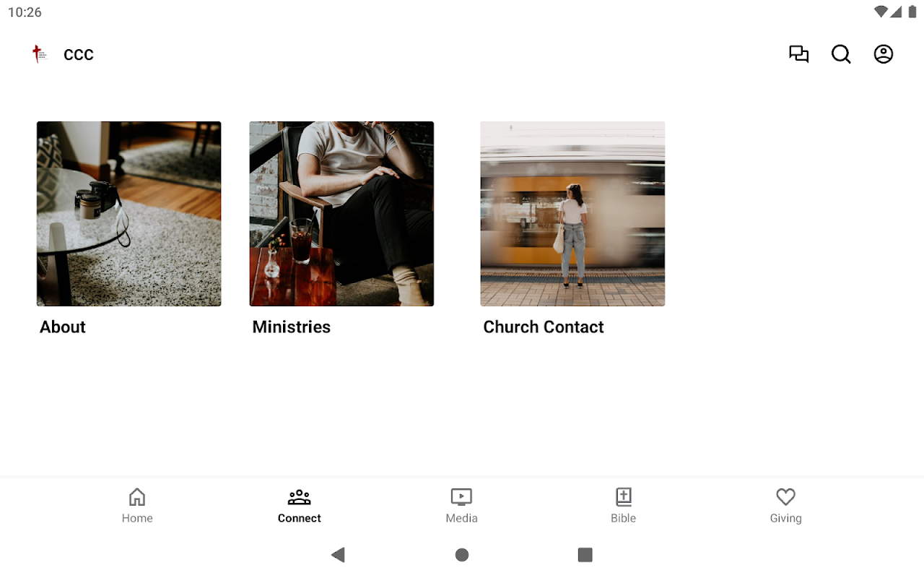Tap the Home house icon

pos(137,497)
